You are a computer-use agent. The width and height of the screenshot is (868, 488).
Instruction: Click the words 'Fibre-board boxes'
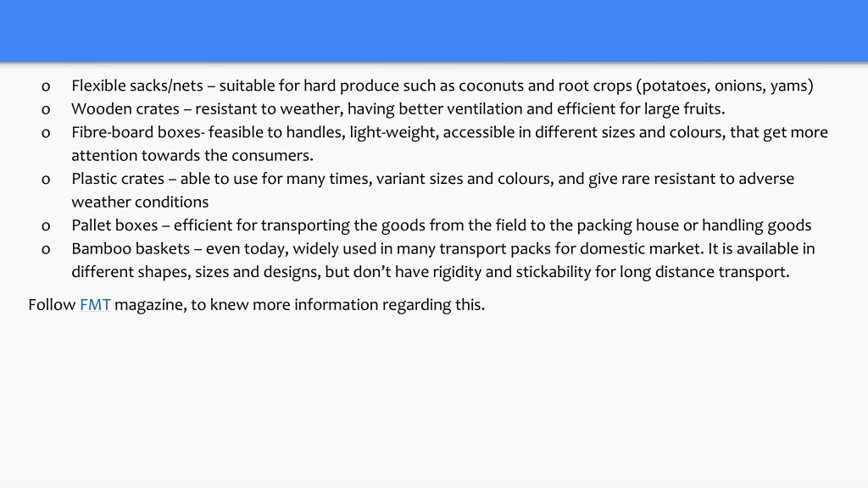coord(138,132)
